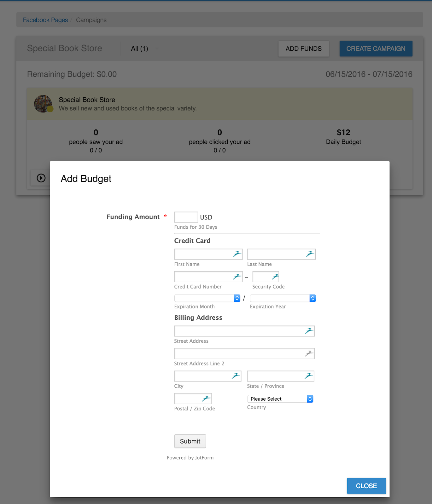
Task: Click autofill icon in Credit Card Number field
Action: (x=237, y=277)
